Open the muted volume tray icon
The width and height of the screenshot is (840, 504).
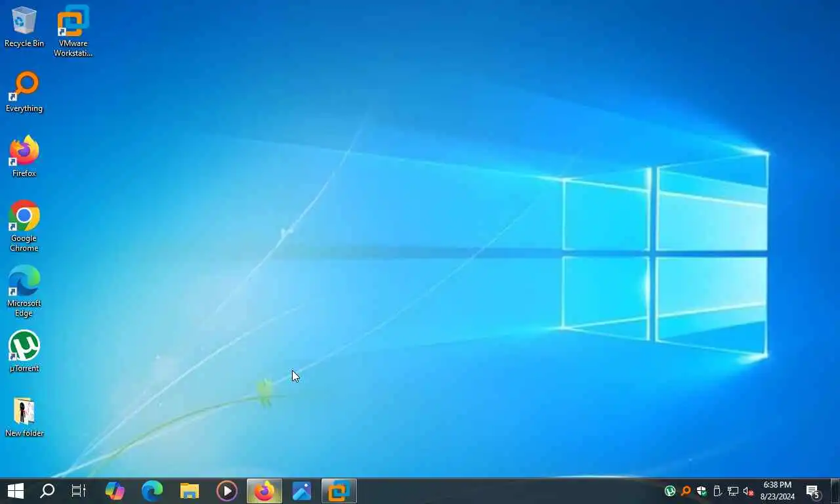pyautogui.click(x=749, y=491)
